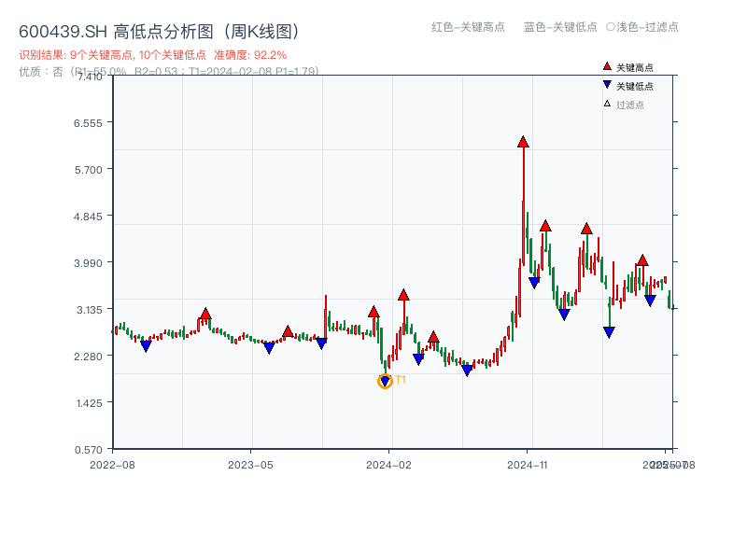Image resolution: width=747 pixels, height=560 pixels.
Task: Click the red high marker immediately after the tallest peak
Action: 545,226
